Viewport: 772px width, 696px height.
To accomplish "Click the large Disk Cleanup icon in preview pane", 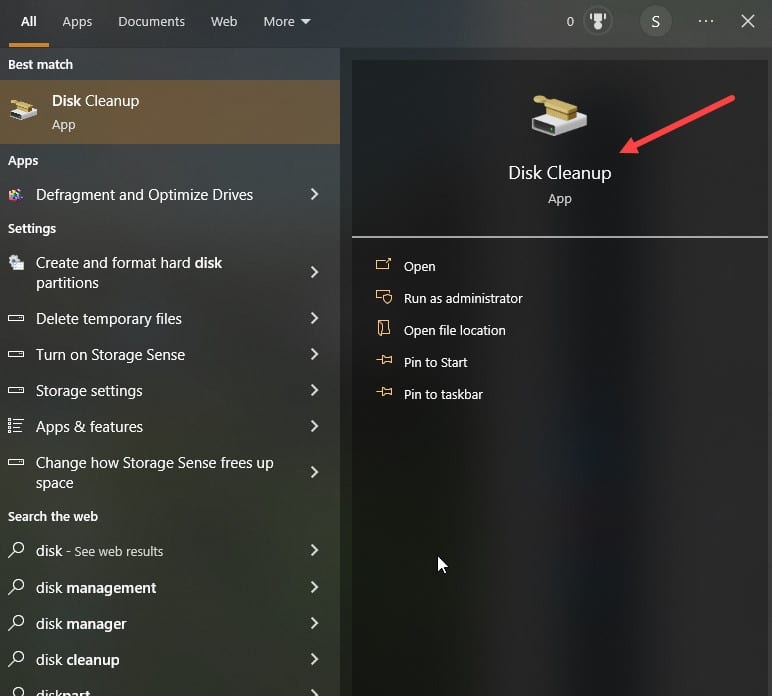I will (x=559, y=115).
